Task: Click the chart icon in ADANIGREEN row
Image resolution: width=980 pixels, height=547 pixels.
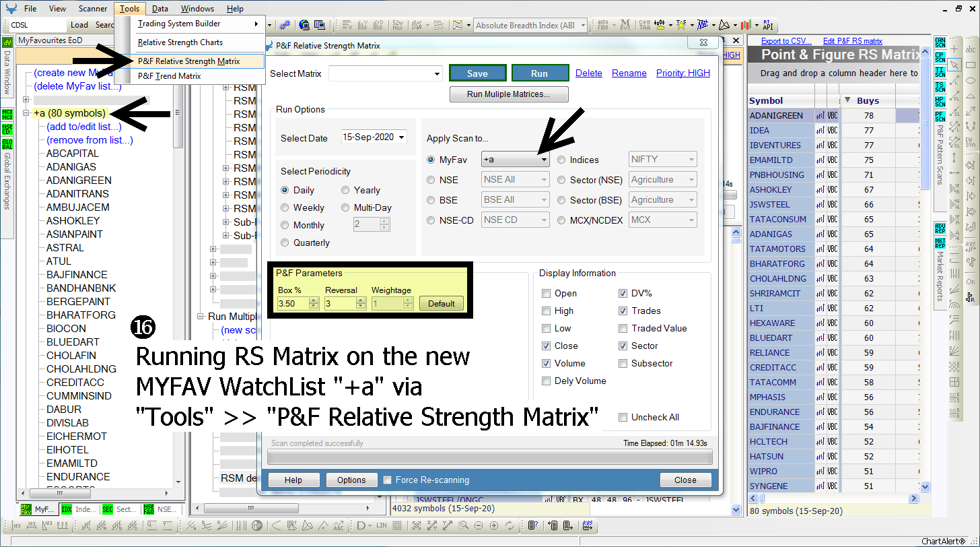Action: click(x=820, y=115)
